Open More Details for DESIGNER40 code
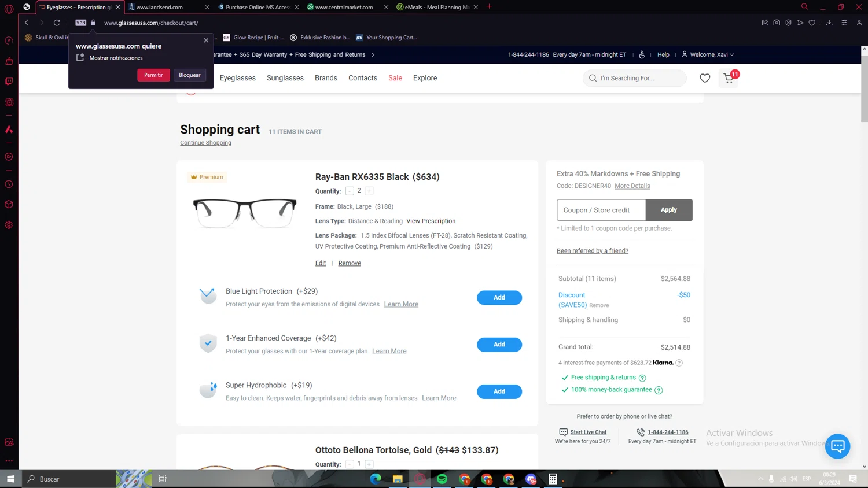 (632, 186)
